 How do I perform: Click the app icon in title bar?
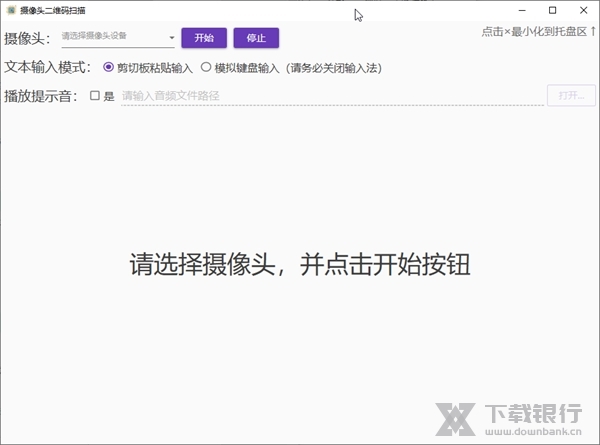tap(11, 10)
